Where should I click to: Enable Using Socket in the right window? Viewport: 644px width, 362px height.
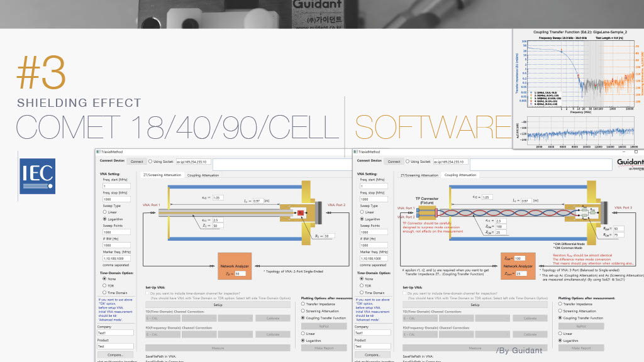(408, 162)
